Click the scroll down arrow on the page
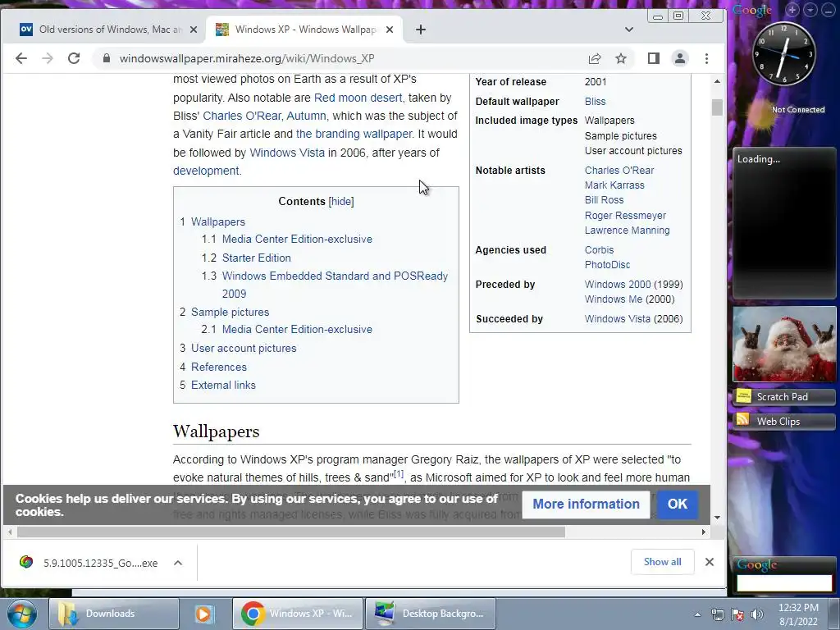This screenshot has height=630, width=840. pos(717,518)
